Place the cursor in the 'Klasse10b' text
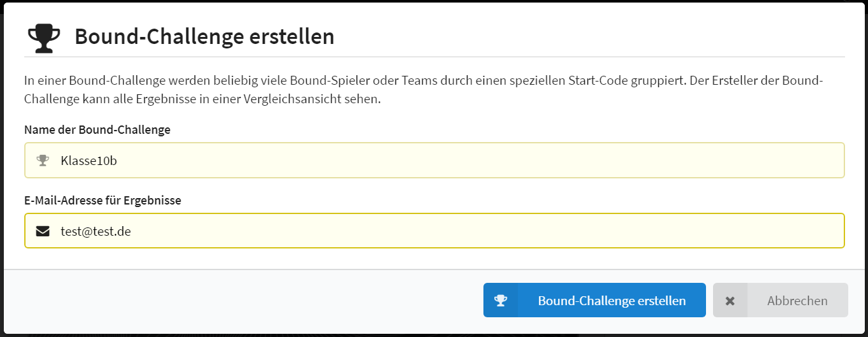The height and width of the screenshot is (337, 868). tap(89, 161)
